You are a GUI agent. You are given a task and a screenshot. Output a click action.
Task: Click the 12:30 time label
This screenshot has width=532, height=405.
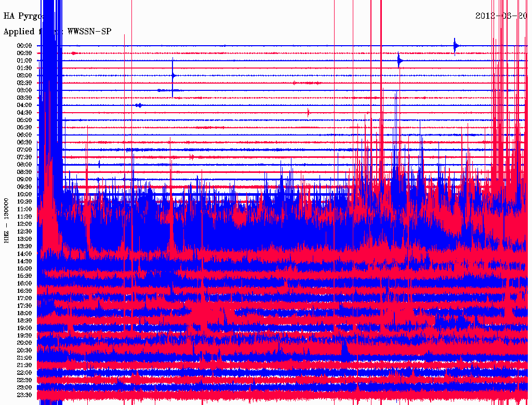(x=24, y=232)
